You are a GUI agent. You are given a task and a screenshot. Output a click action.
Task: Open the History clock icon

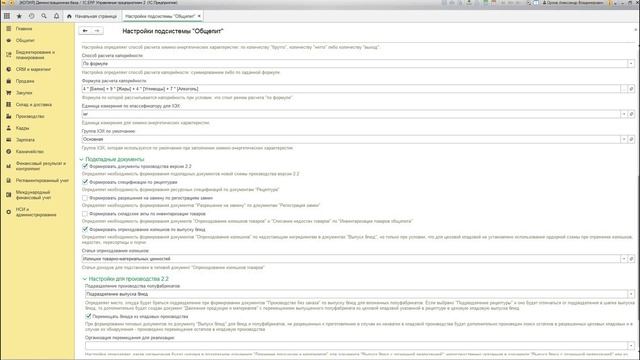click(31, 16)
